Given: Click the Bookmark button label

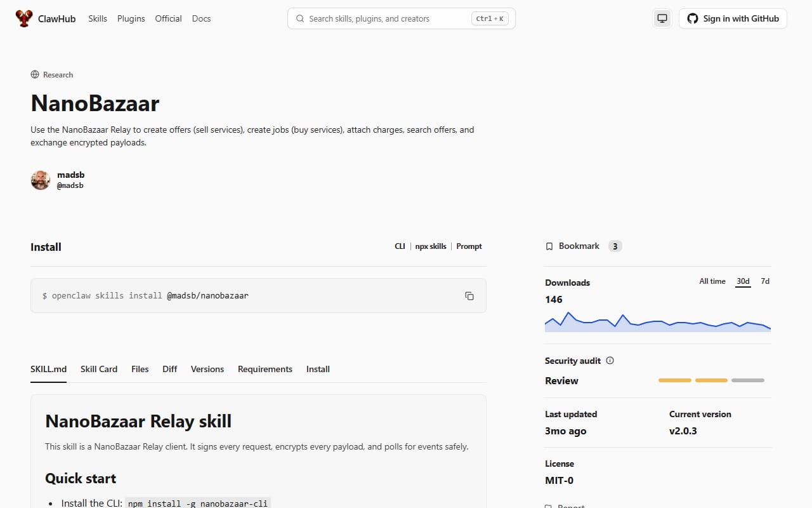Looking at the screenshot, I should pos(579,246).
